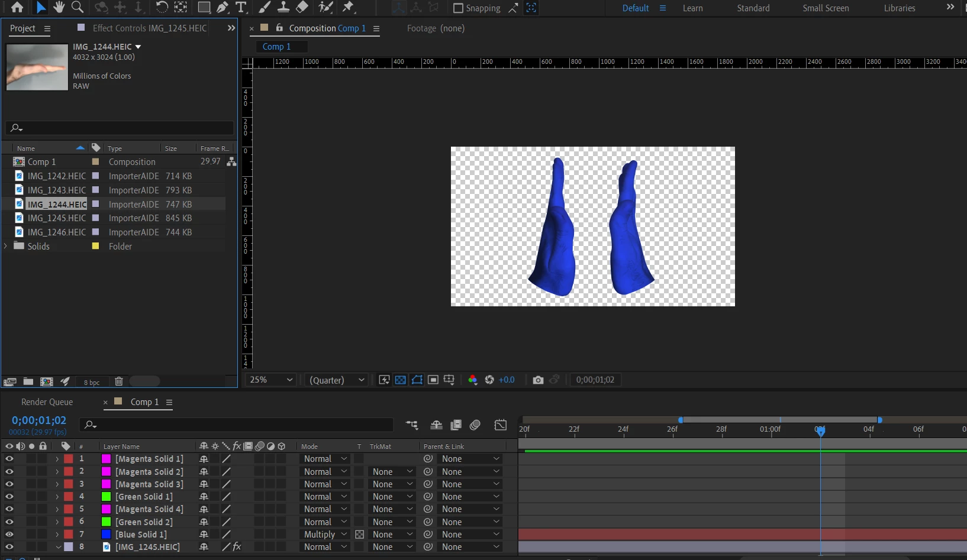Hide the Blue Solid 1 layer
Viewport: 967px width, 560px height.
click(x=9, y=535)
